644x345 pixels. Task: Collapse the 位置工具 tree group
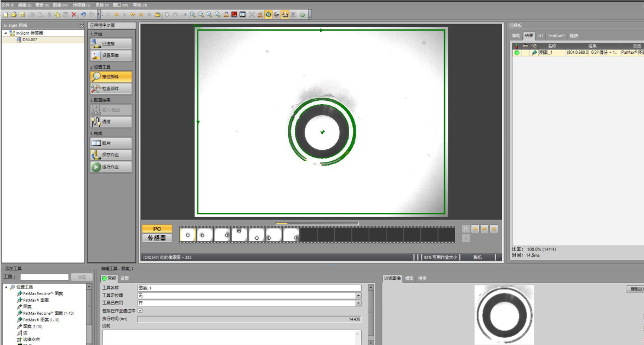pos(7,287)
